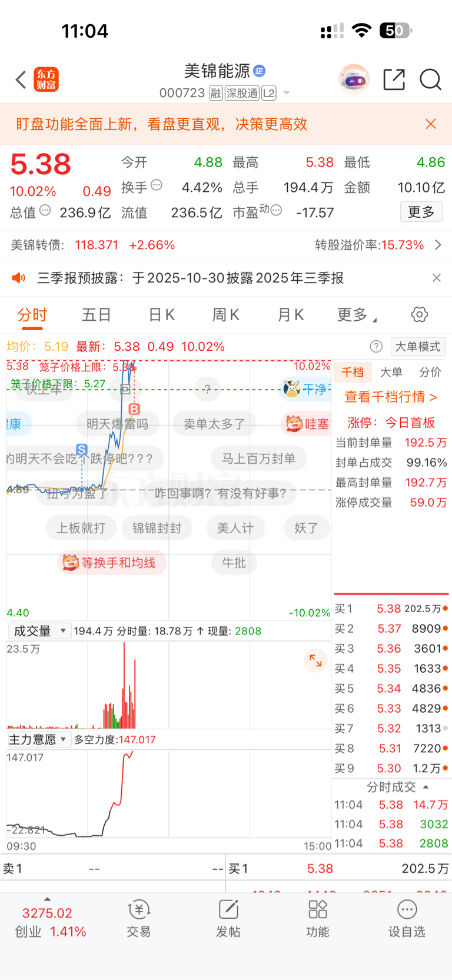Tap the share icon

click(x=394, y=79)
